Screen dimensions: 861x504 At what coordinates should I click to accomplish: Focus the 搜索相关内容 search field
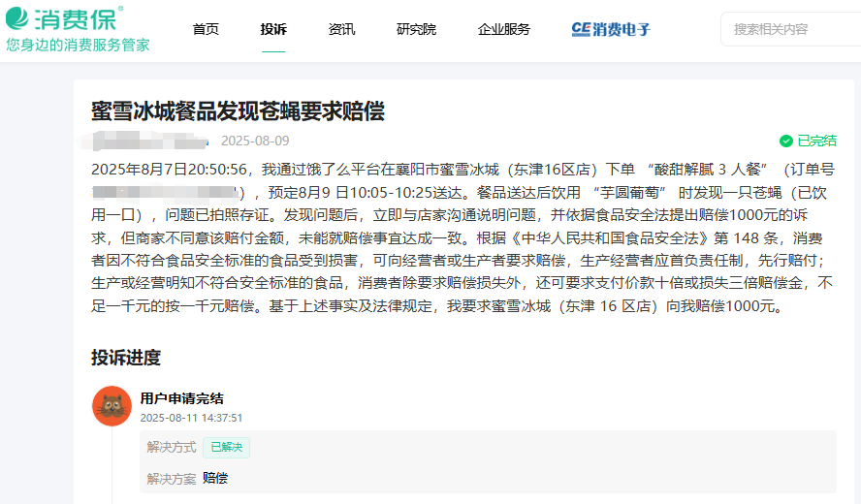pos(791,29)
